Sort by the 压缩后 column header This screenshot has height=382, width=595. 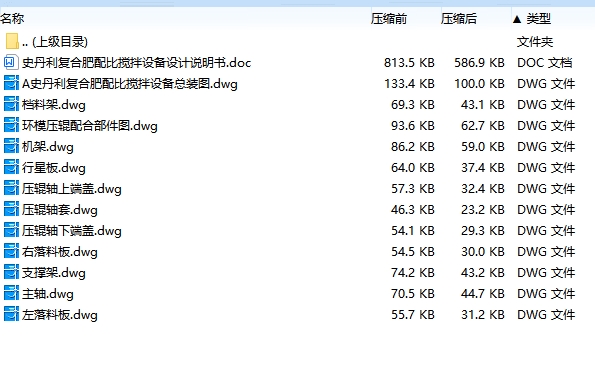[458, 19]
